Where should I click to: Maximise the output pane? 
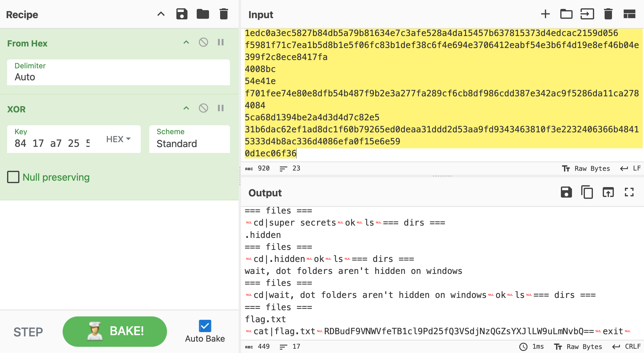tap(629, 192)
